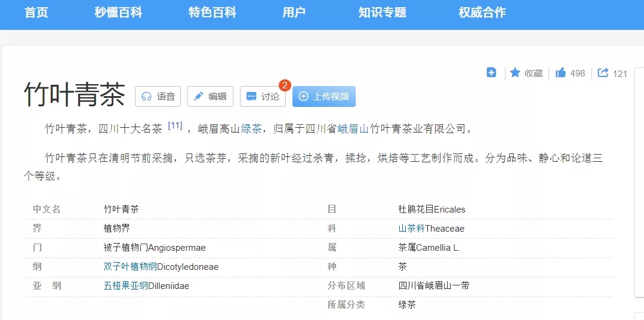Open the 权威合作 nav tab
644x320 pixels.
point(482,13)
